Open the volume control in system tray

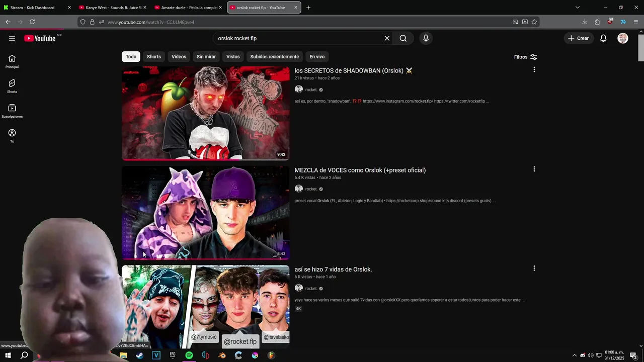point(590,355)
